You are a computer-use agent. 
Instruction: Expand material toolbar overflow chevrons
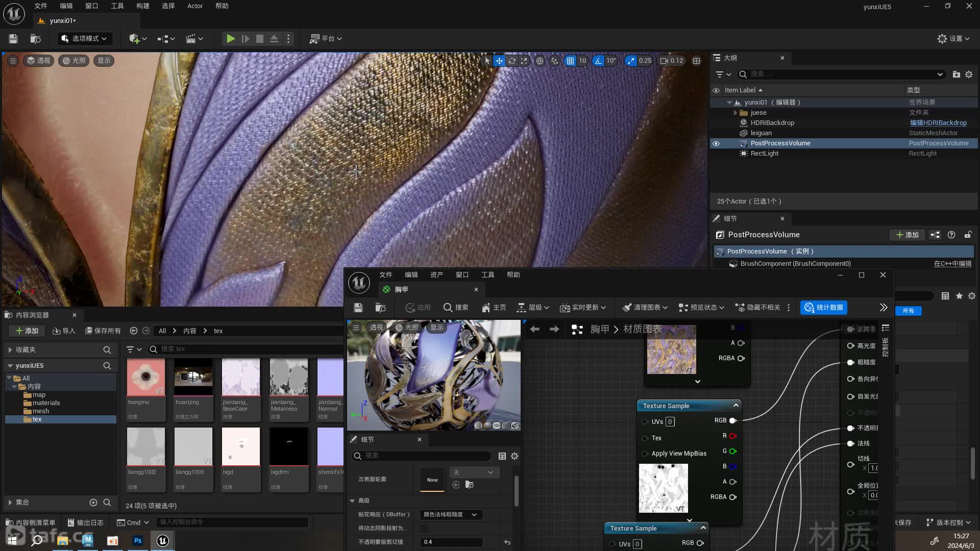click(x=884, y=308)
